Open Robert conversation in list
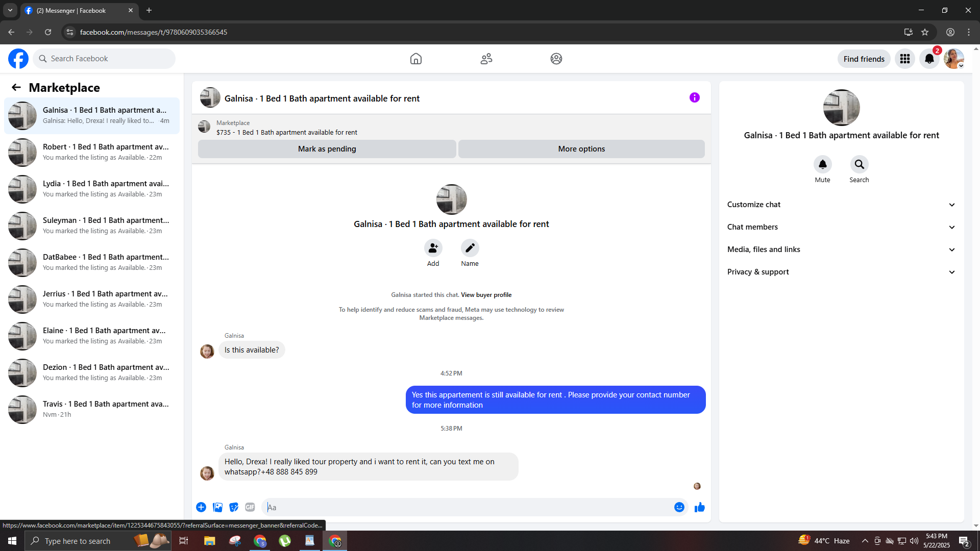Screen dimensions: 980x551 click(92, 153)
